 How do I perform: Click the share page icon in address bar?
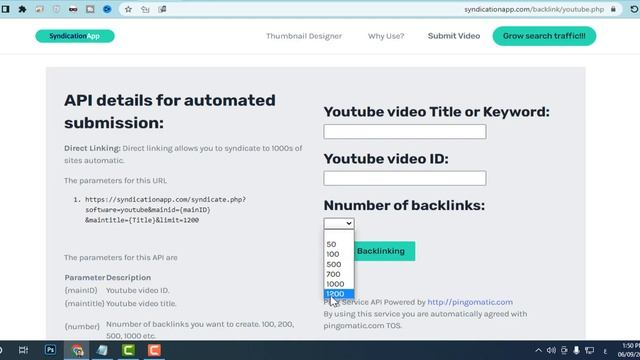point(145,9)
